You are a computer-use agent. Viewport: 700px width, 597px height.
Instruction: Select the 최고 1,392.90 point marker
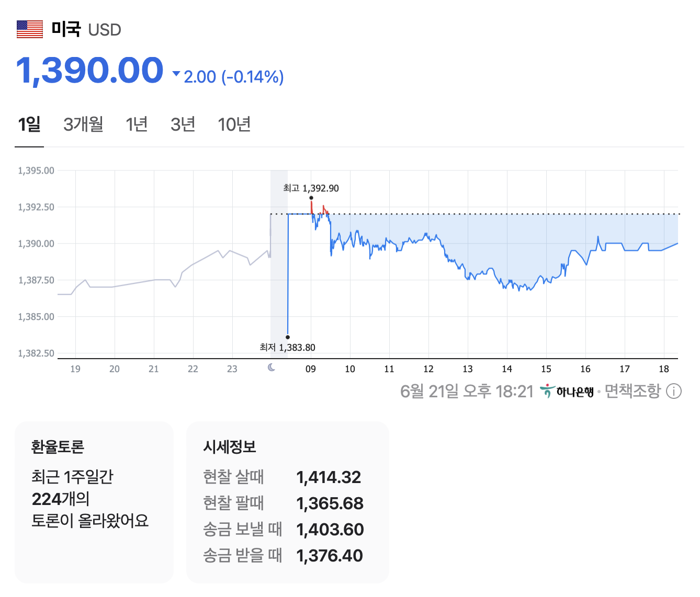click(311, 198)
